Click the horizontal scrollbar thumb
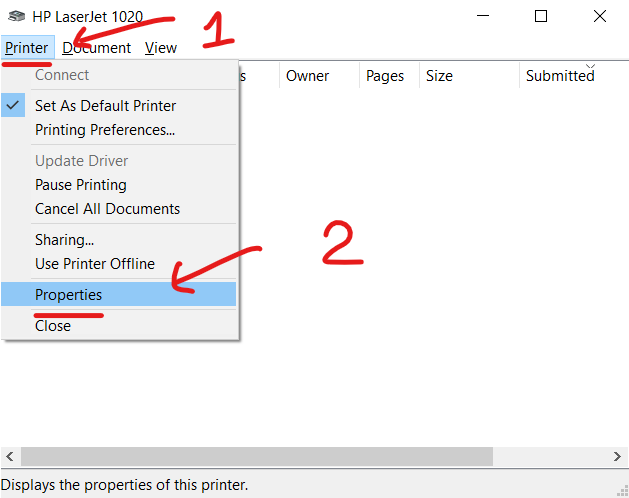The height and width of the screenshot is (498, 629). point(258,456)
